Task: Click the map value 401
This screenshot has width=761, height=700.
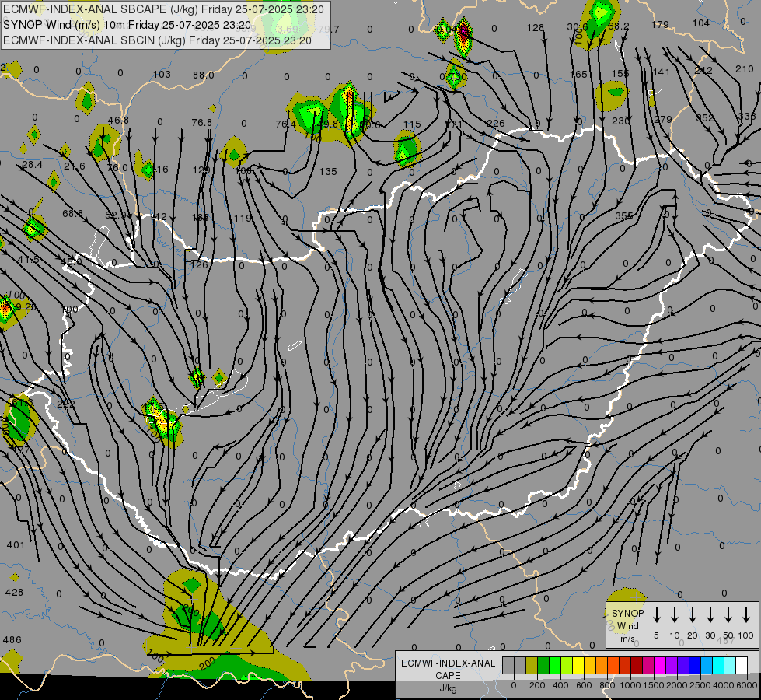Action: pos(16,545)
